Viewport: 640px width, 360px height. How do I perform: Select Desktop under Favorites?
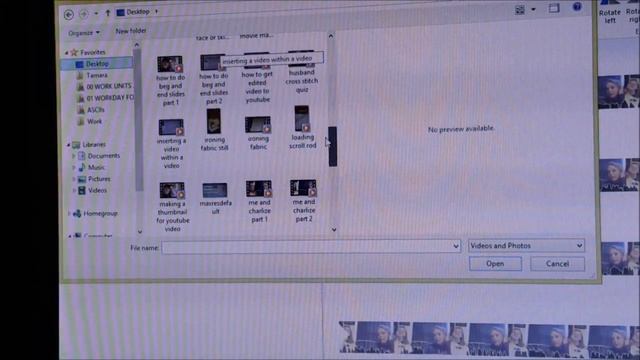[97, 64]
